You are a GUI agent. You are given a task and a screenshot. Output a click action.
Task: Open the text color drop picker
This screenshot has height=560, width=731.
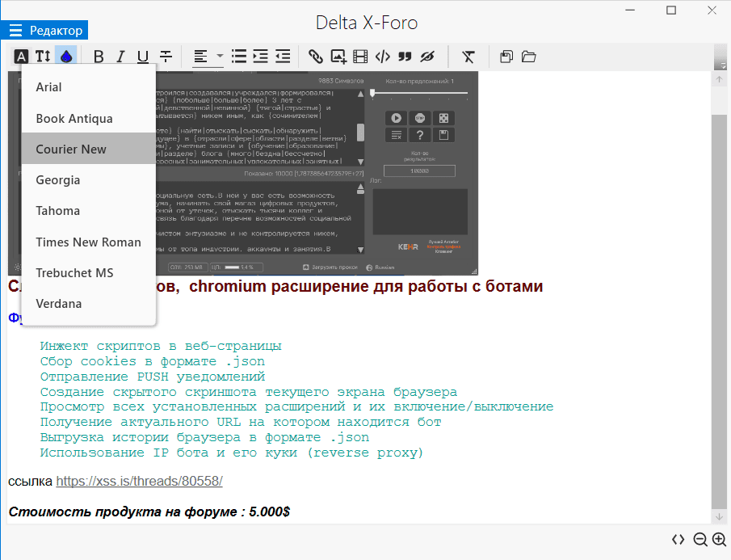click(x=65, y=57)
